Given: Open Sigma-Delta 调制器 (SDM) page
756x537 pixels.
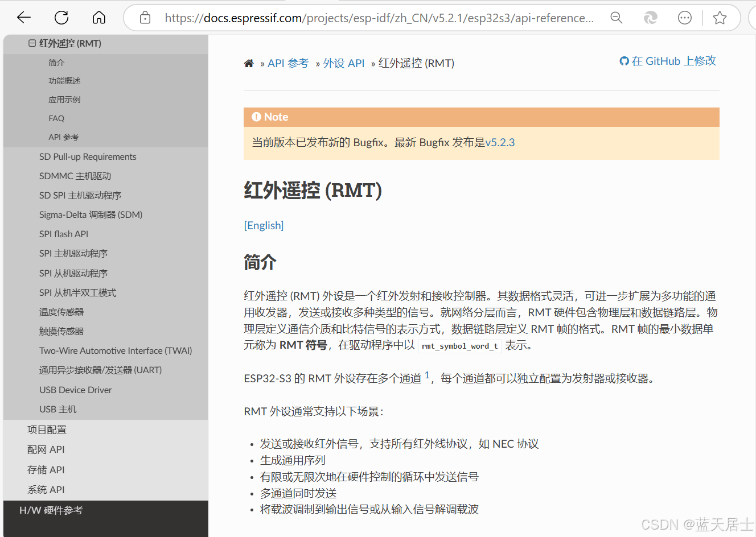Looking at the screenshot, I should coord(91,214).
